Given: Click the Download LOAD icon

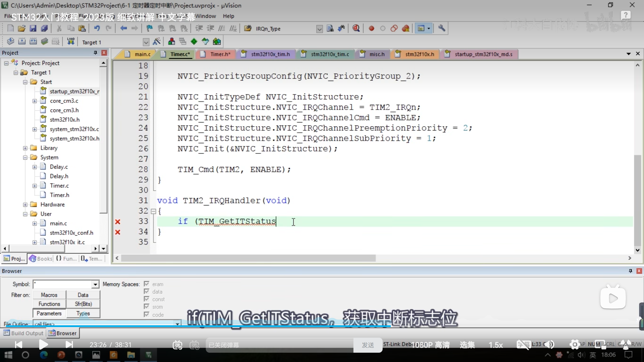Looking at the screenshot, I should pyautogui.click(x=71, y=42).
